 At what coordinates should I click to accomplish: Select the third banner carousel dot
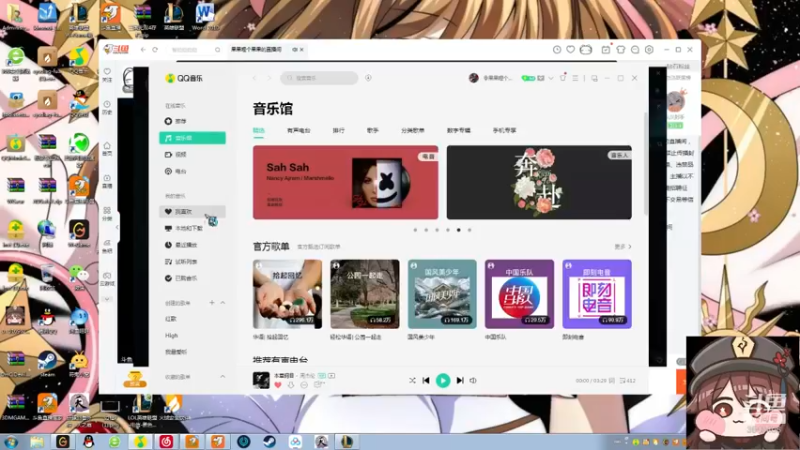point(437,230)
